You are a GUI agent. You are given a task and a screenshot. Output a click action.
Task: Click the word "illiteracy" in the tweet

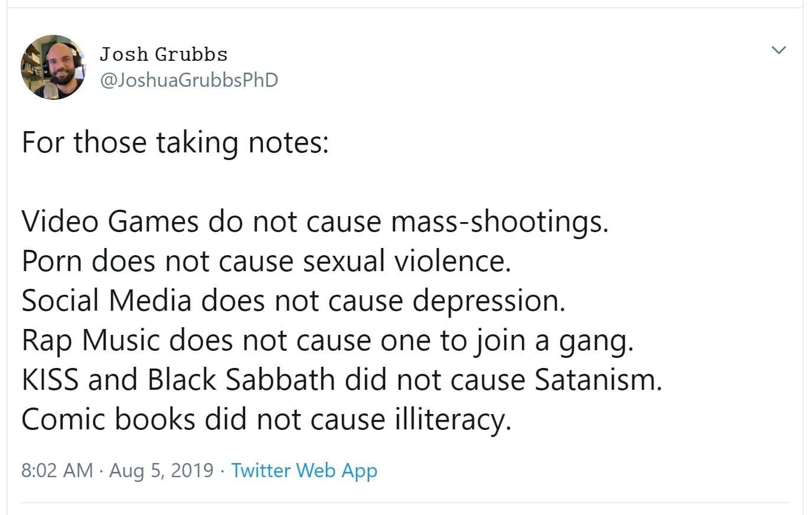click(452, 419)
